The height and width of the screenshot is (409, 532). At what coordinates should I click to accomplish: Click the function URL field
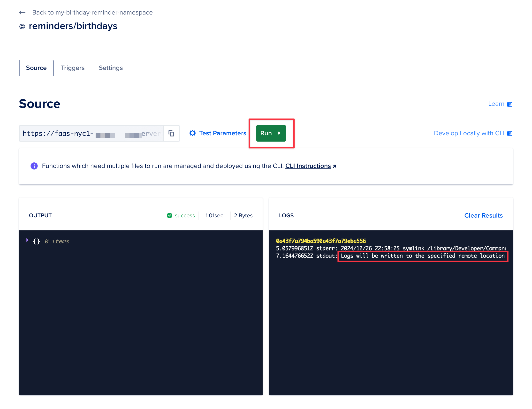91,133
